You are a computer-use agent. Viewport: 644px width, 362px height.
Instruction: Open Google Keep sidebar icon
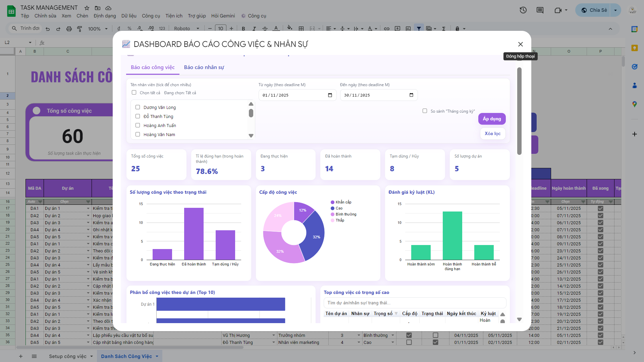point(634,48)
